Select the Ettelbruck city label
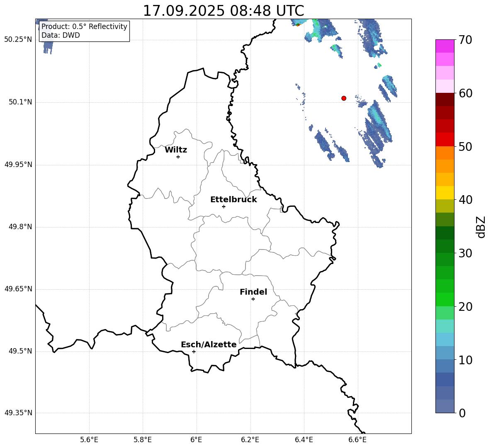 pyautogui.click(x=233, y=200)
